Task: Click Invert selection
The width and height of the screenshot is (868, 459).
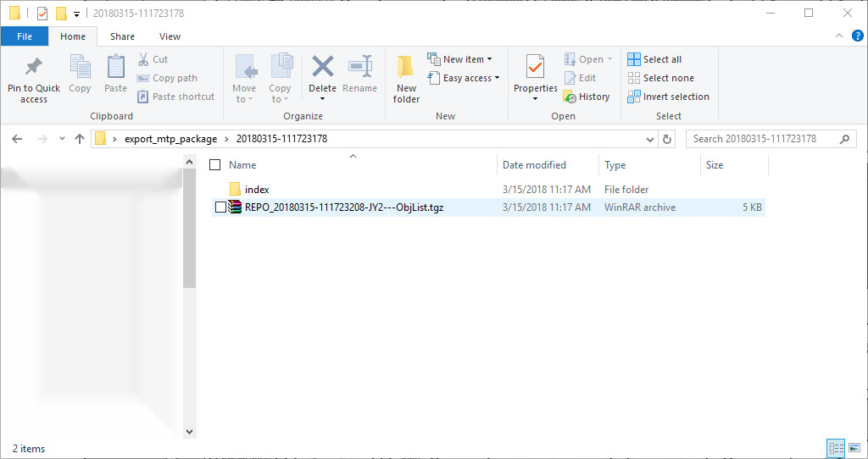Action: coord(668,97)
